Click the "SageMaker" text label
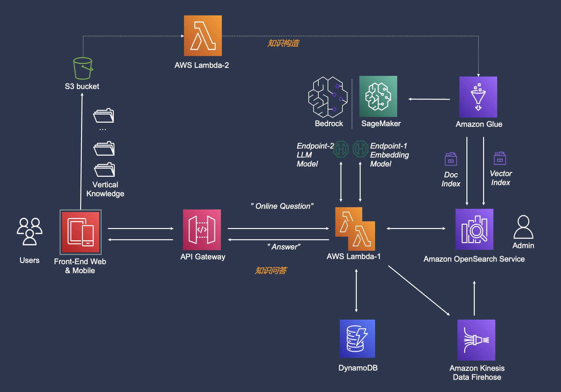The image size is (561, 392). click(x=381, y=124)
